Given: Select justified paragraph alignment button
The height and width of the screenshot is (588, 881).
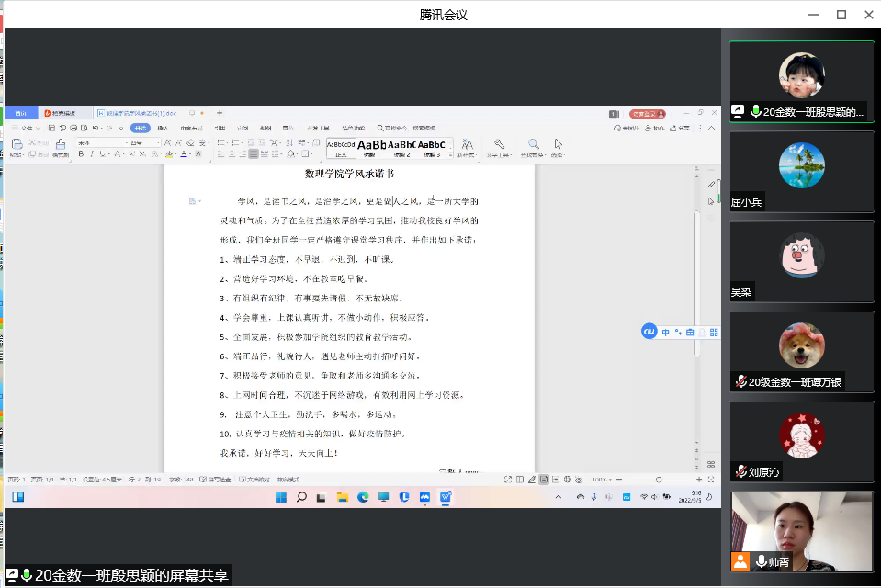Looking at the screenshot, I should point(254,154).
